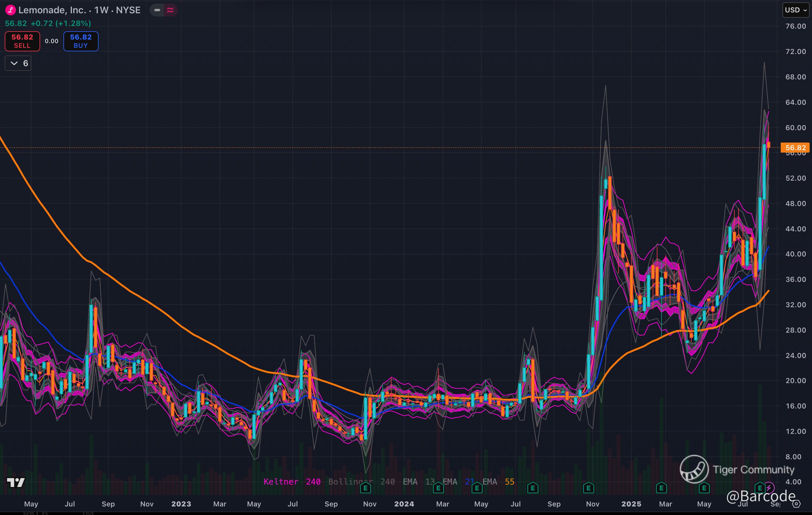Click the SELL 56.82 button
The height and width of the screenshot is (515, 812).
[22, 41]
